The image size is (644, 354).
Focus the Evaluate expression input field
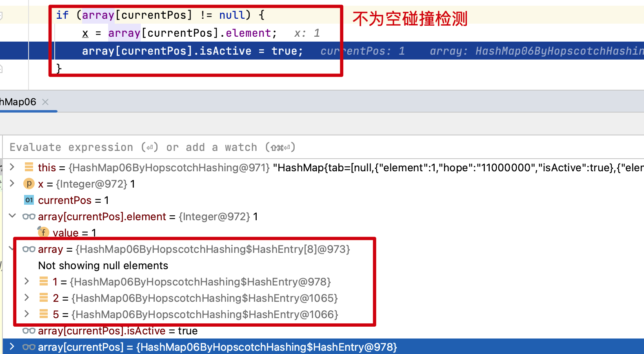[x=322, y=147]
